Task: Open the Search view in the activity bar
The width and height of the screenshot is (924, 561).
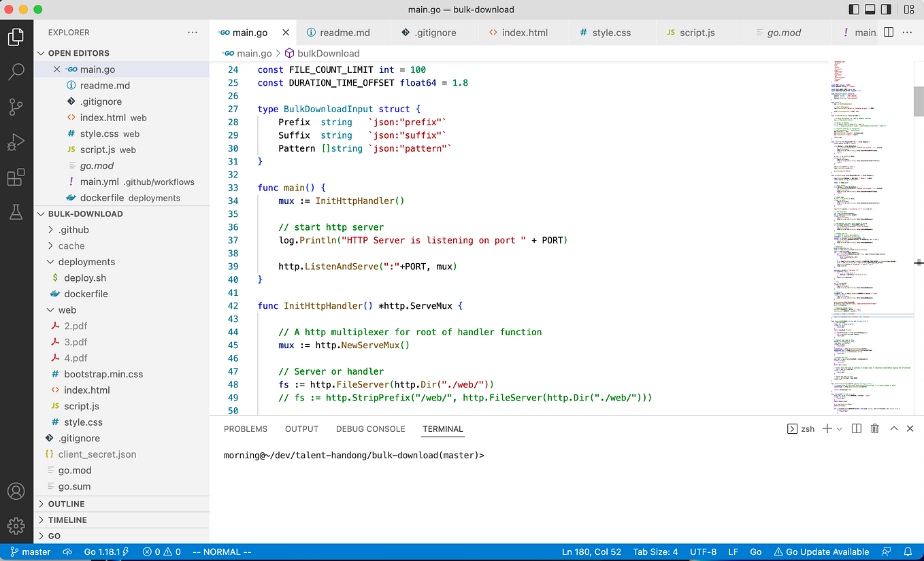Action: coord(16,71)
